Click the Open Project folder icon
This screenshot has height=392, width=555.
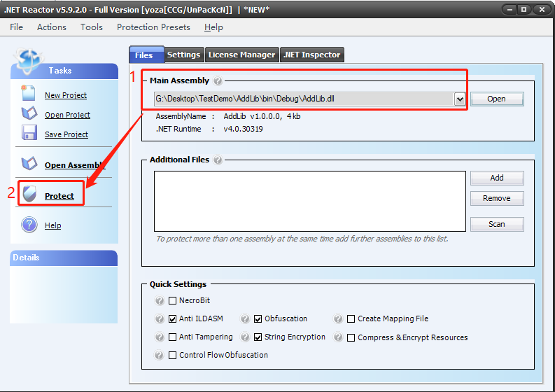29,113
